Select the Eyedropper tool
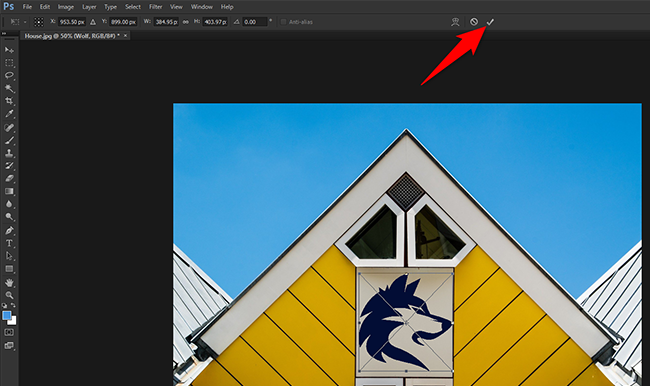 [9, 114]
